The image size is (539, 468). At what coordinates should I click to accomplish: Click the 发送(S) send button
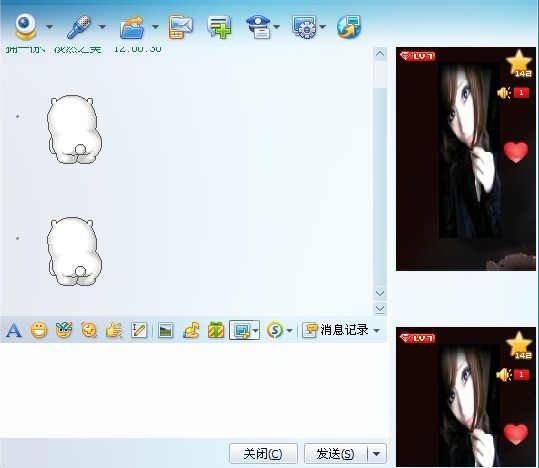336,454
